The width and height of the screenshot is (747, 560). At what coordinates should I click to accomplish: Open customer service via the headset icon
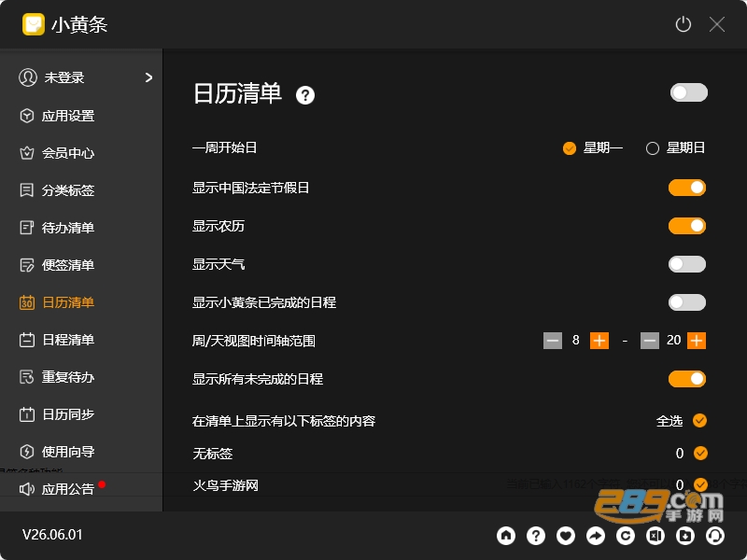point(715,536)
